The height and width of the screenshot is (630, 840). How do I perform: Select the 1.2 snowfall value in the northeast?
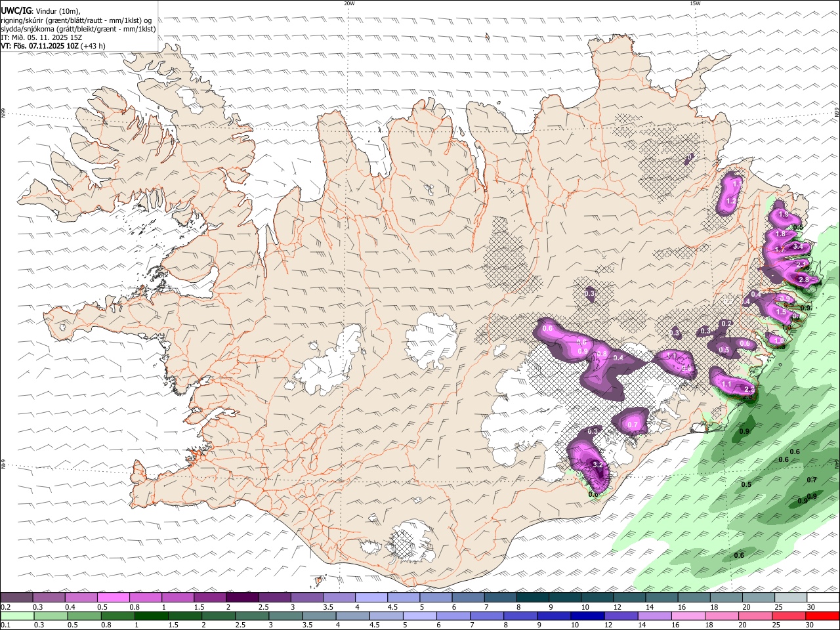[x=732, y=201]
